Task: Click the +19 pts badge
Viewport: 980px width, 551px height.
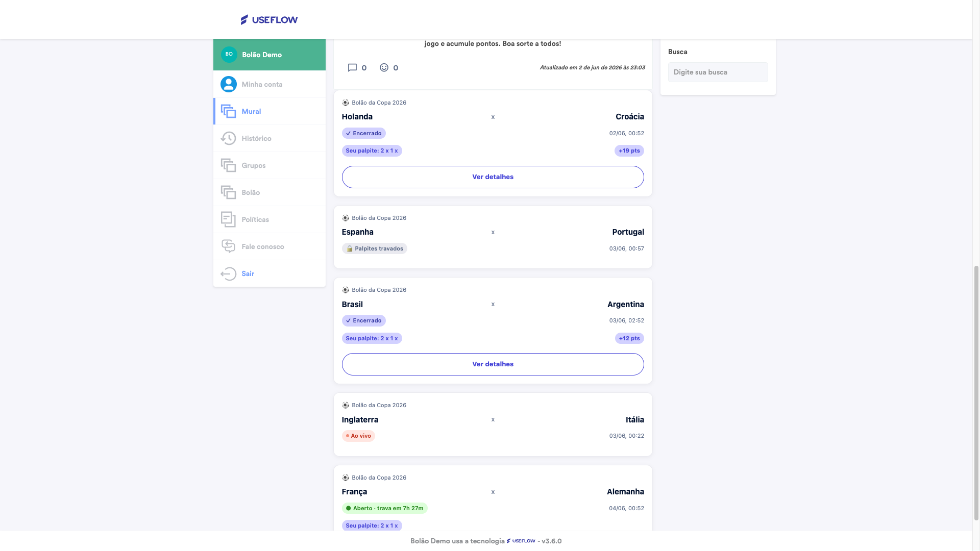Action: [x=629, y=151]
